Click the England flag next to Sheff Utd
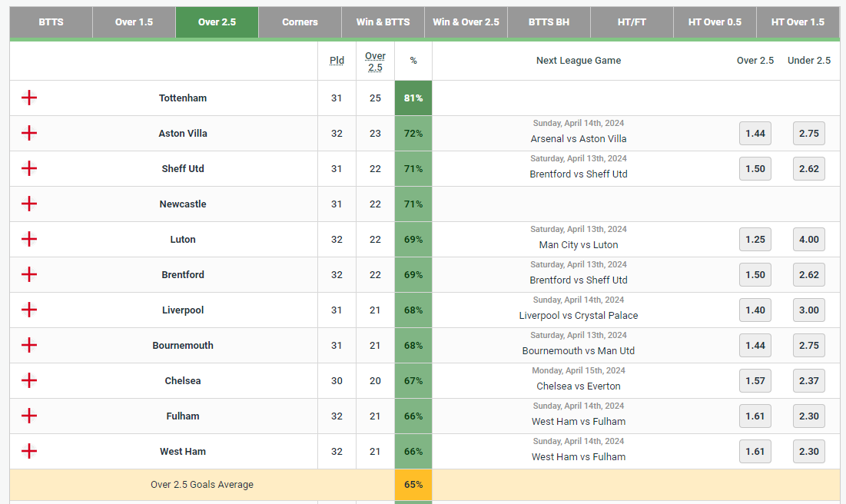 [x=29, y=168]
